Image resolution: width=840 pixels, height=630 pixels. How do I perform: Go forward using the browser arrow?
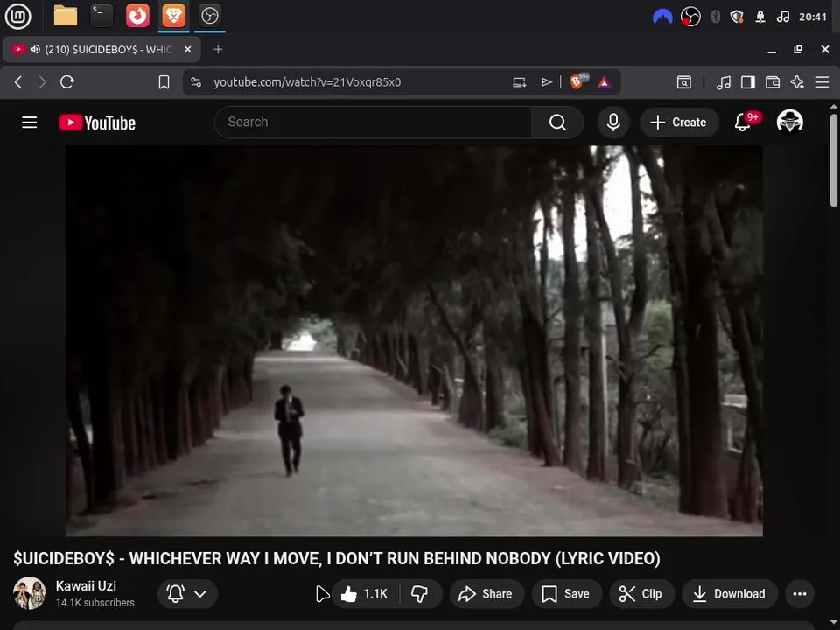(x=42, y=82)
